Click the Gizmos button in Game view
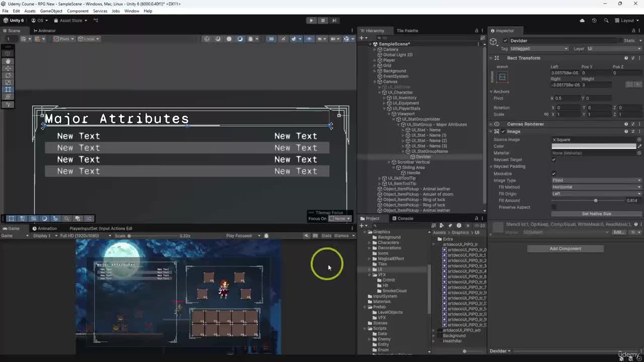The image size is (644, 362). click(341, 236)
